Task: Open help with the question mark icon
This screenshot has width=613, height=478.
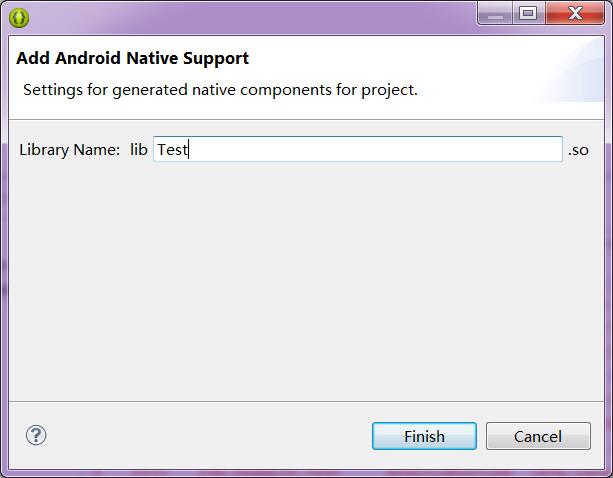Action: [36, 435]
